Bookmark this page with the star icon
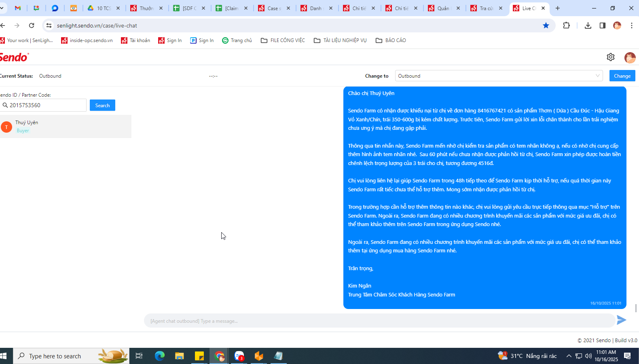The height and width of the screenshot is (364, 639). coord(546,25)
